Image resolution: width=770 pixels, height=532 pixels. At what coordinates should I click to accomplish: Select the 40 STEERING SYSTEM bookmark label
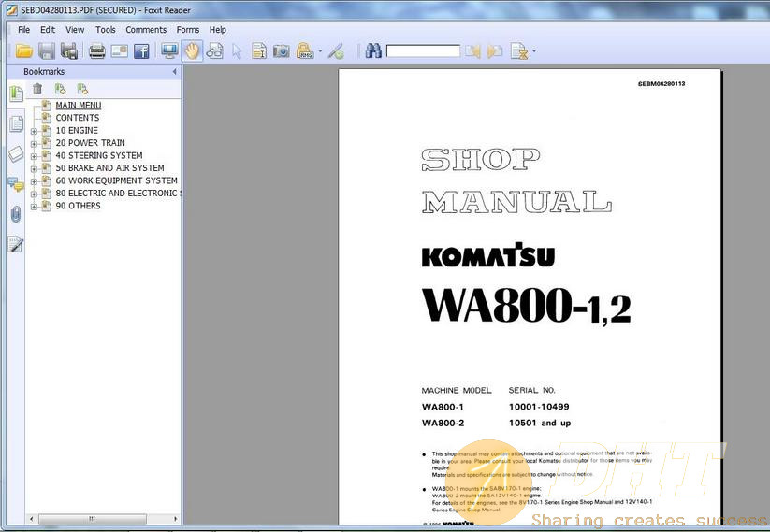coord(99,155)
